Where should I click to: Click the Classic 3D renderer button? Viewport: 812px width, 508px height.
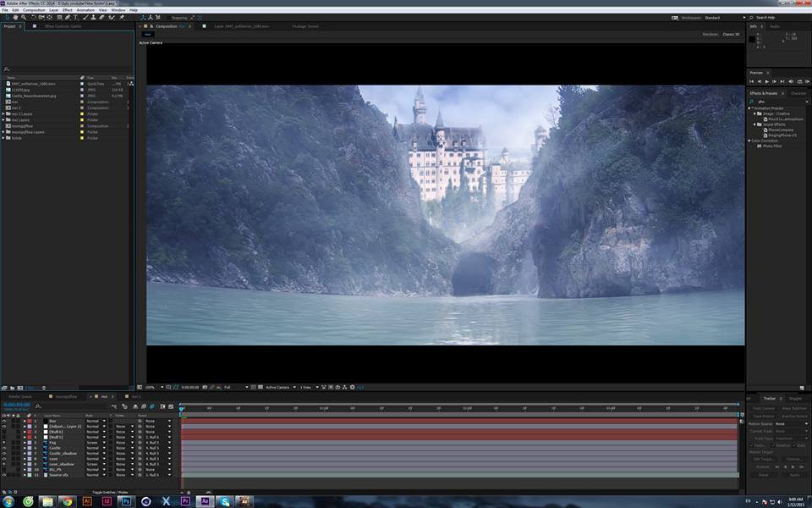[x=731, y=35]
